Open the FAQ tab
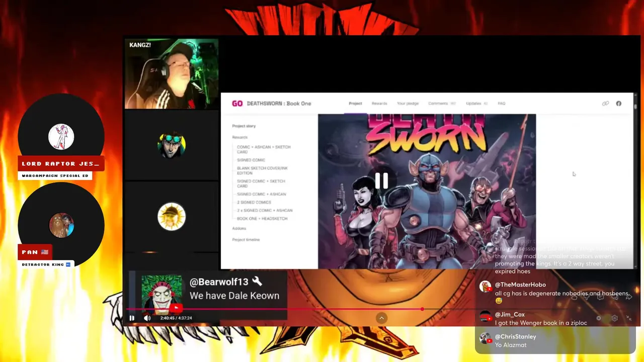This screenshot has width=644, height=362. (x=502, y=104)
